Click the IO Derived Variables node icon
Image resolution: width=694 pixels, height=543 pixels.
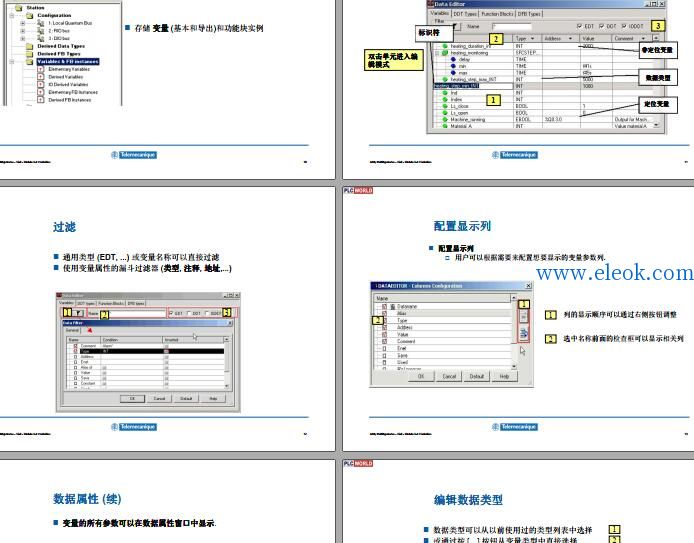coord(41,84)
